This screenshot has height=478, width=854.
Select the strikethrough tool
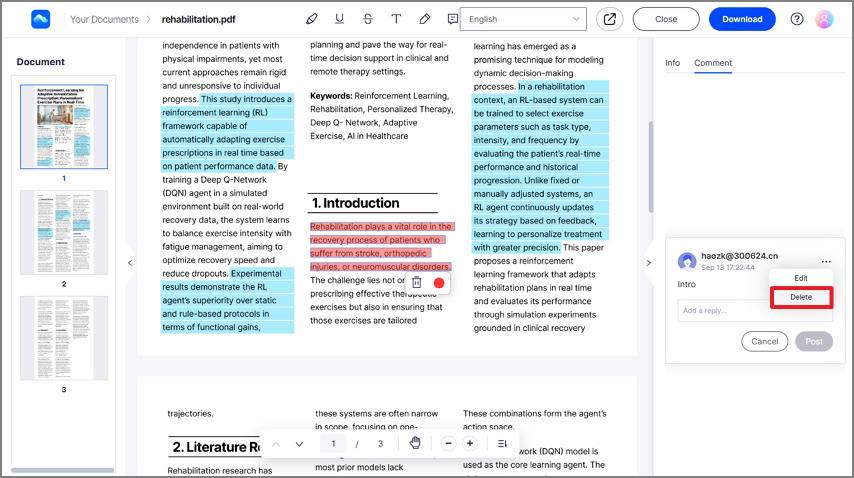[x=368, y=19]
